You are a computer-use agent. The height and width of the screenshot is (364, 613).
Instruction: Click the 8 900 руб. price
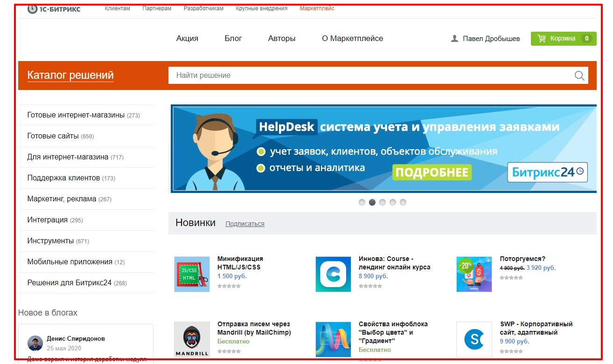[x=373, y=276]
